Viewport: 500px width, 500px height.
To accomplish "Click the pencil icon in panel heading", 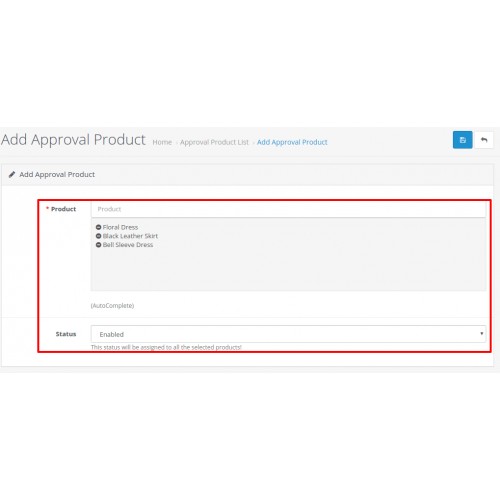I will click(x=12, y=174).
